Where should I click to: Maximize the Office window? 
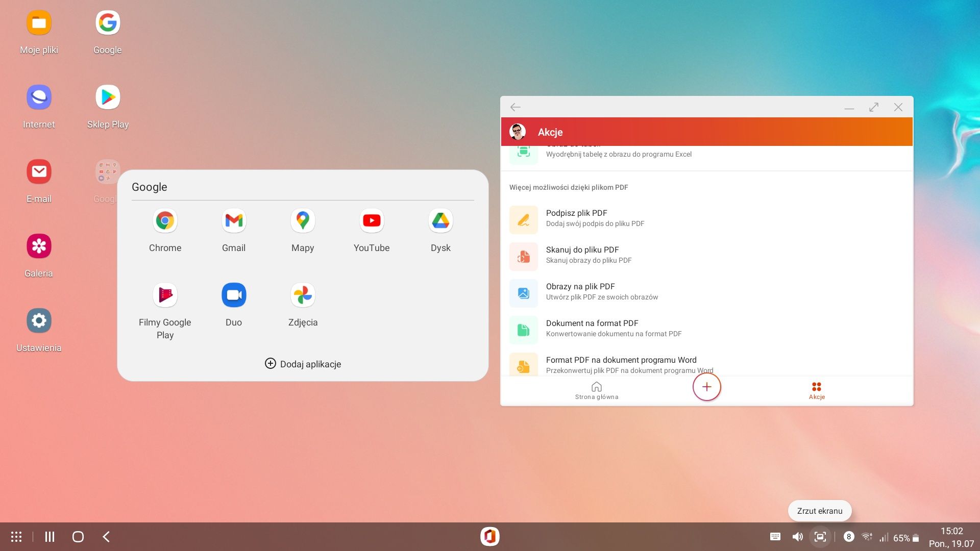(x=874, y=107)
